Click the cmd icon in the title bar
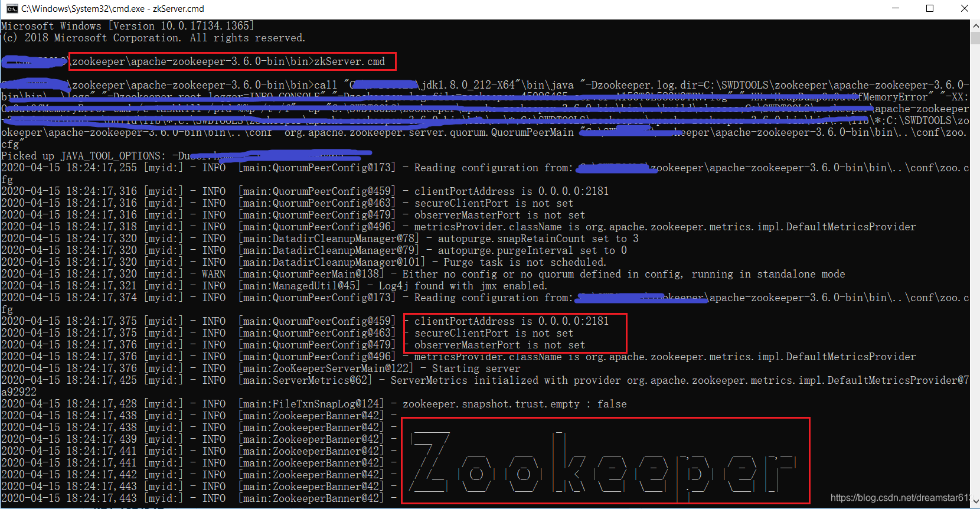This screenshot has height=509, width=980. [x=12, y=9]
